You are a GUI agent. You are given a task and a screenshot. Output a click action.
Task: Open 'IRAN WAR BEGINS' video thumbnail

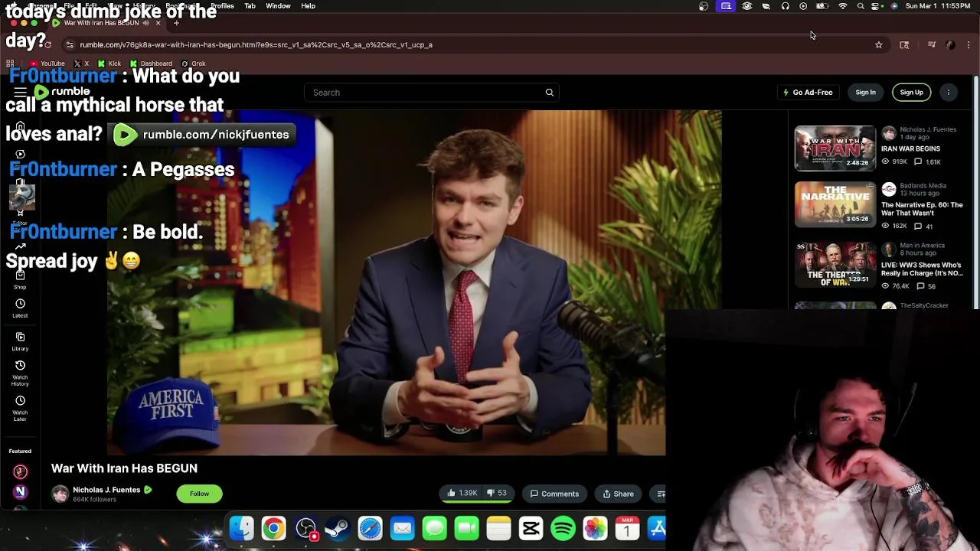835,148
